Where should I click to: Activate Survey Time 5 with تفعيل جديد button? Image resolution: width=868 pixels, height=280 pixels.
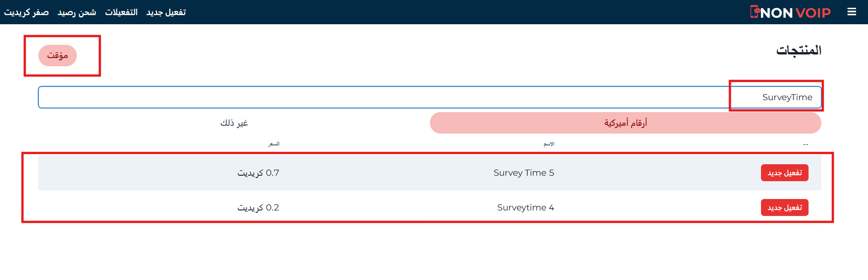[x=784, y=172]
